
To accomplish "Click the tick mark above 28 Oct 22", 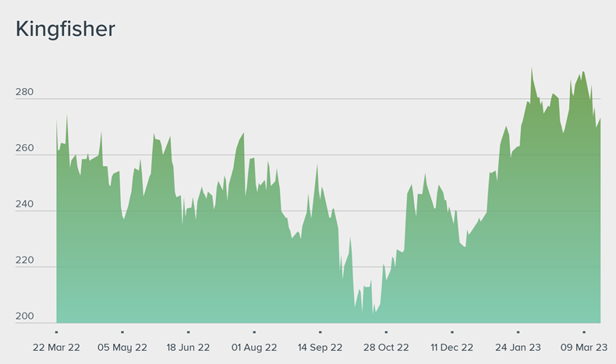I will [385, 332].
